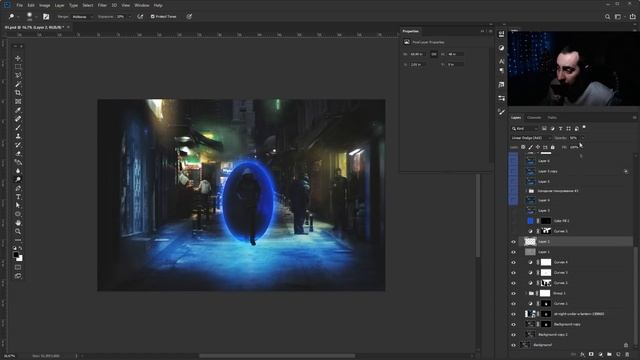Select the History Brush tool
The image size is (640, 360).
point(18,145)
